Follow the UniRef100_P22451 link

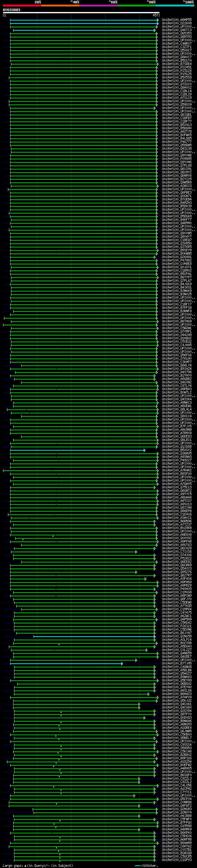click(x=176, y=67)
